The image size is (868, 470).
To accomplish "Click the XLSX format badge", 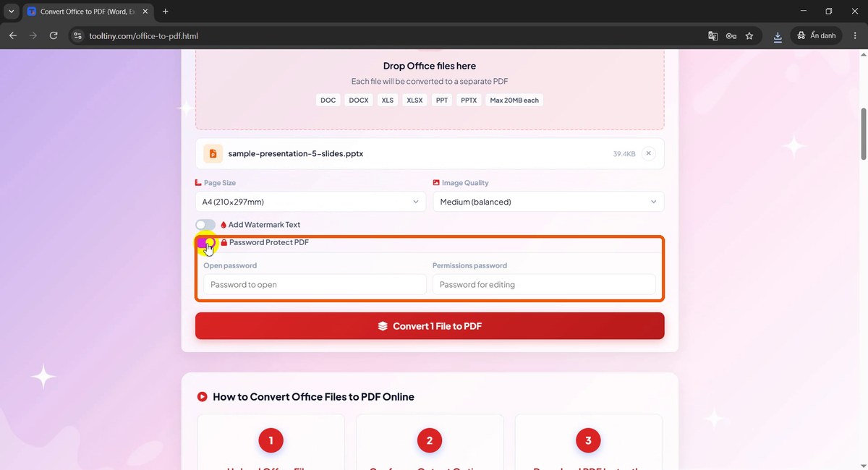I will 414,101.
